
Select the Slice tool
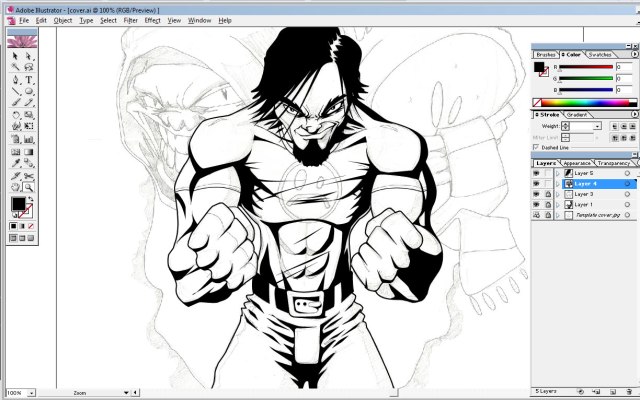pyautogui.click(x=16, y=176)
